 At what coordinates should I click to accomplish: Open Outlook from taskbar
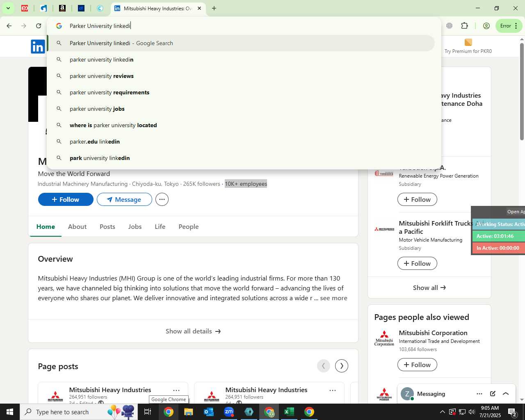pos(209,412)
